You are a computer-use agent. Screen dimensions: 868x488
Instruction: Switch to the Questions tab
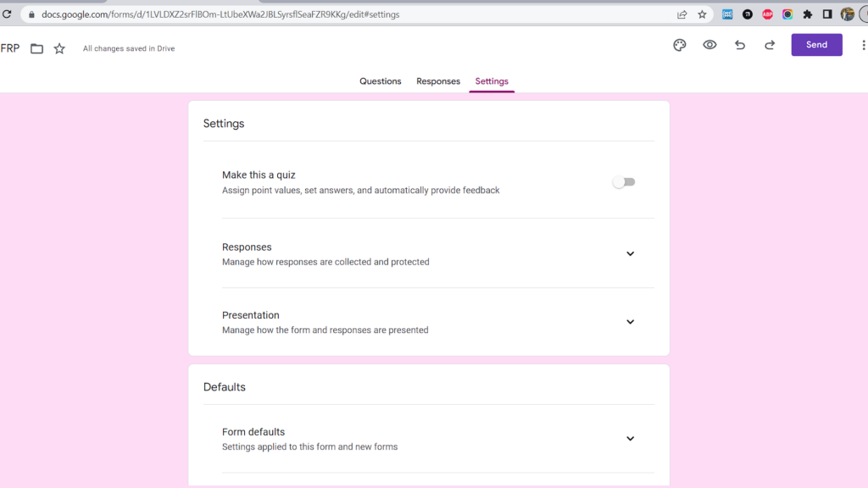(x=380, y=80)
